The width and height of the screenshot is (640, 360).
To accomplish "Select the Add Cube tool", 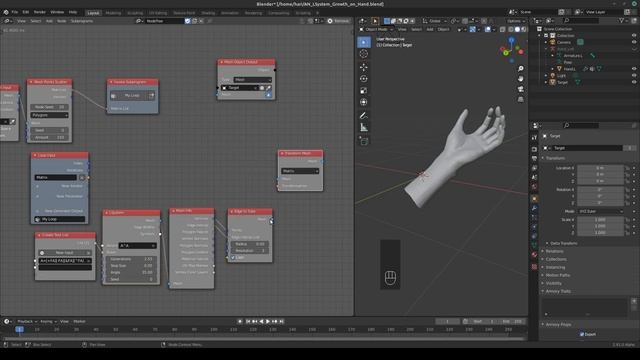I will coord(364,141).
